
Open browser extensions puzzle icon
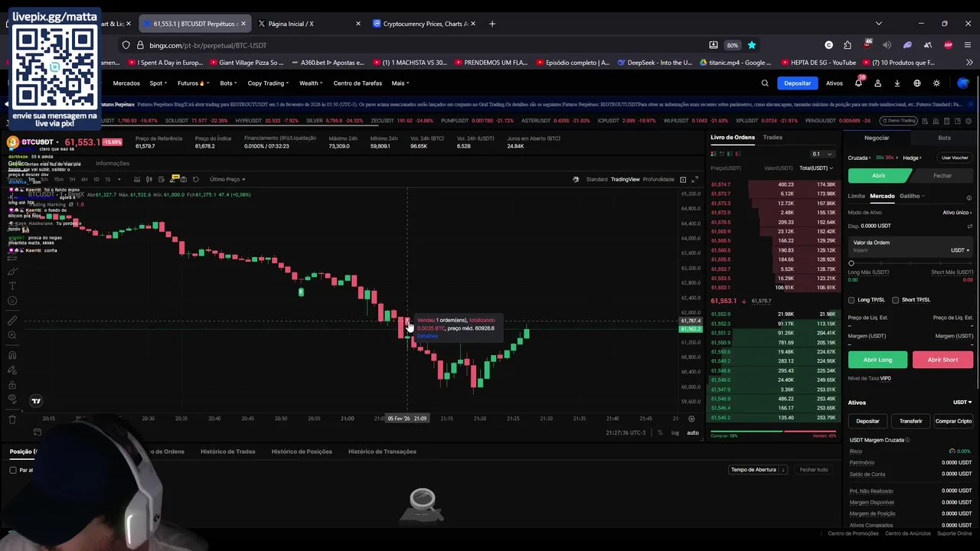coord(848,45)
